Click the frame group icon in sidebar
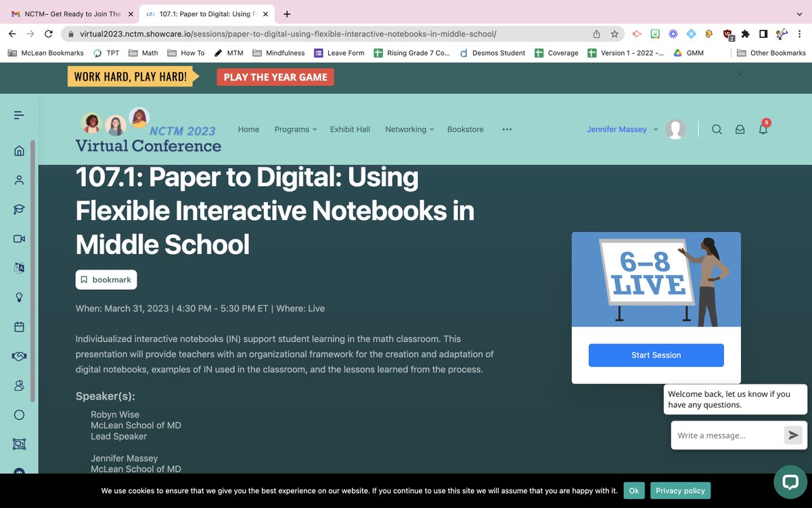 (x=19, y=444)
